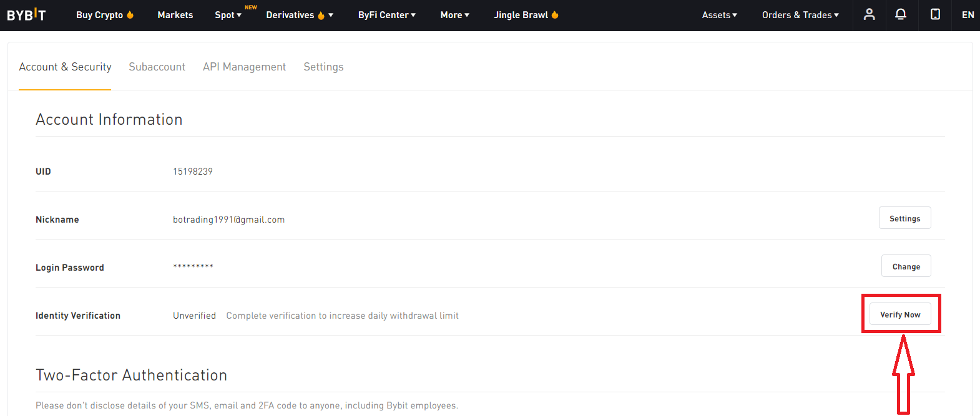This screenshot has width=980, height=416.
Task: Expand the Spot dropdown menu
Action: pyautogui.click(x=228, y=15)
